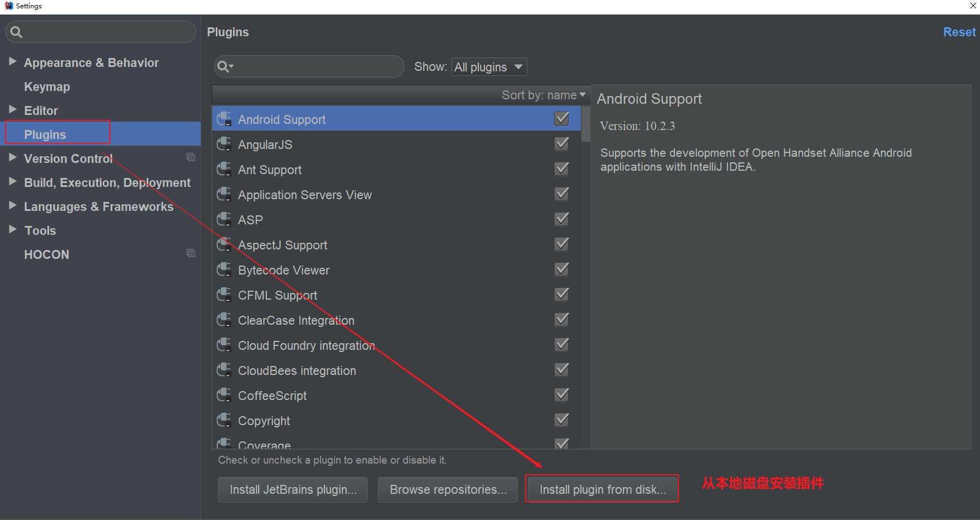This screenshot has width=980, height=520.
Task: Close the Settings window
Action: [x=973, y=6]
